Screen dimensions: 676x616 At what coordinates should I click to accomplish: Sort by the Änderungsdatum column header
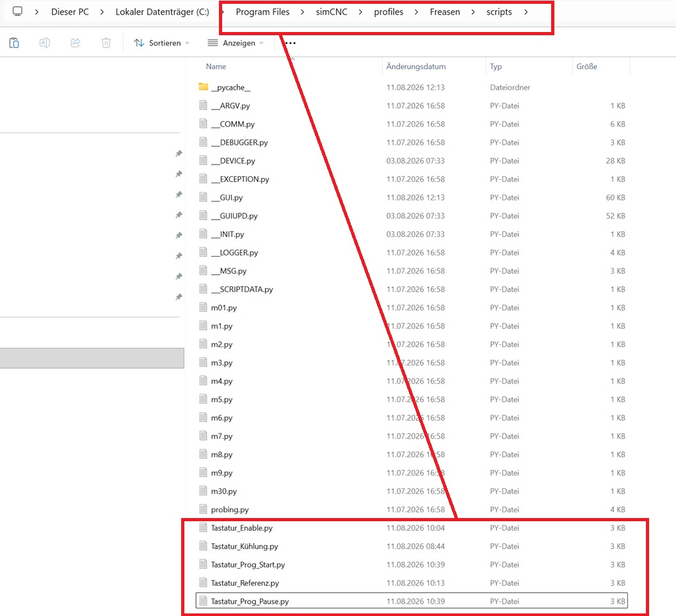point(415,67)
